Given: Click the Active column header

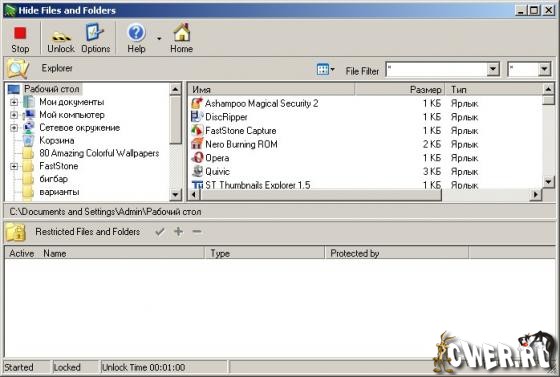Looking at the screenshot, I should tap(21, 253).
